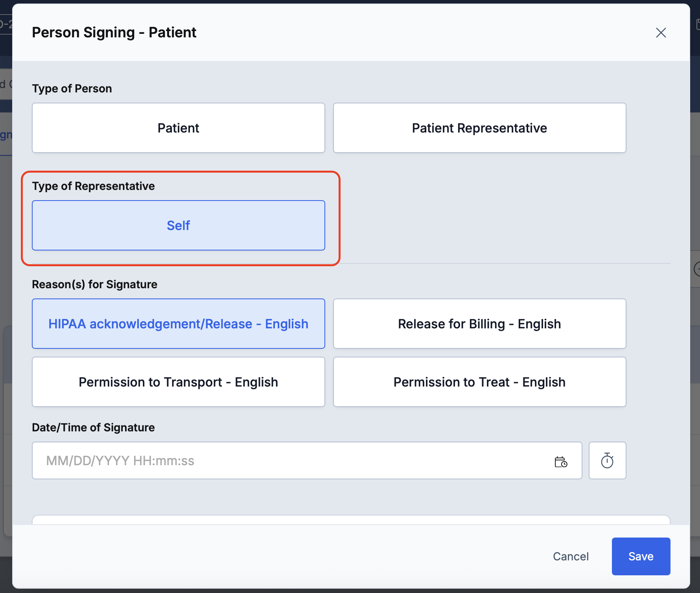
Task: Click the partially visible document icon in top-right header
Action: (698, 24)
